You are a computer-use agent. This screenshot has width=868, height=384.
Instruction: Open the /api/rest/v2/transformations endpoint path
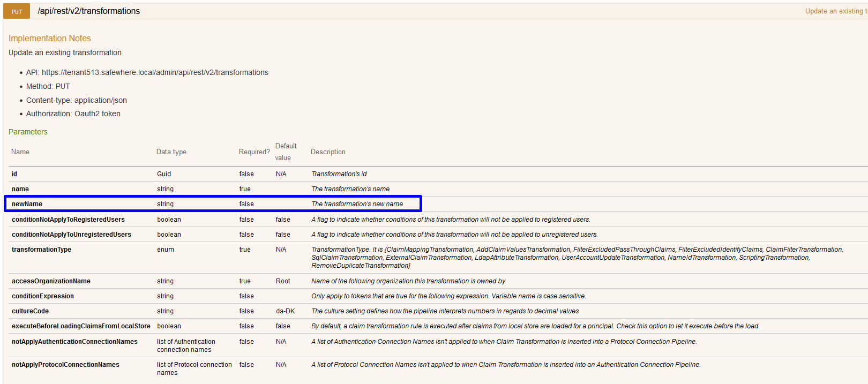88,11
